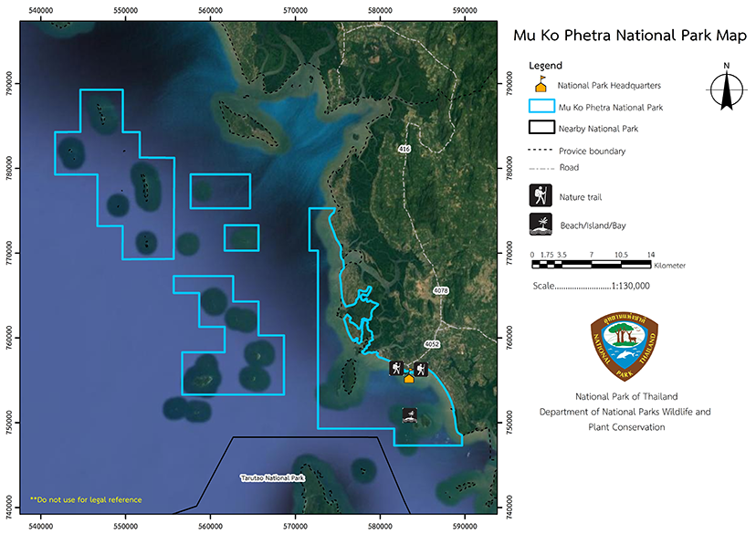Click the Beach/Island/Bay legend icon
Viewport: 756px width, 534px height.
click(540, 223)
